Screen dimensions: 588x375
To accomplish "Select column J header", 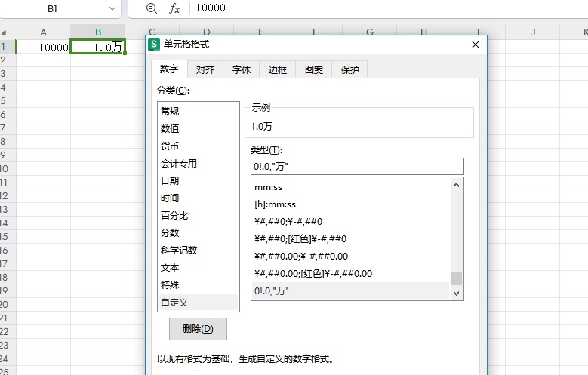I will pyautogui.click(x=532, y=32).
